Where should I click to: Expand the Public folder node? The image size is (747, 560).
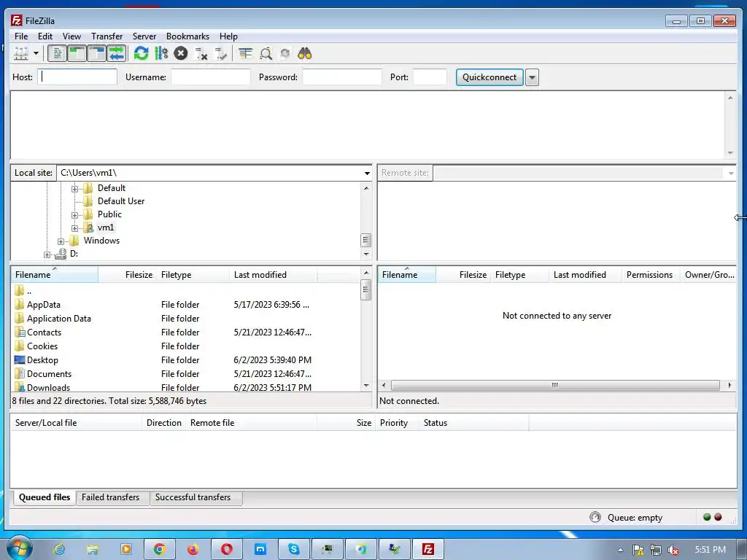pos(75,215)
